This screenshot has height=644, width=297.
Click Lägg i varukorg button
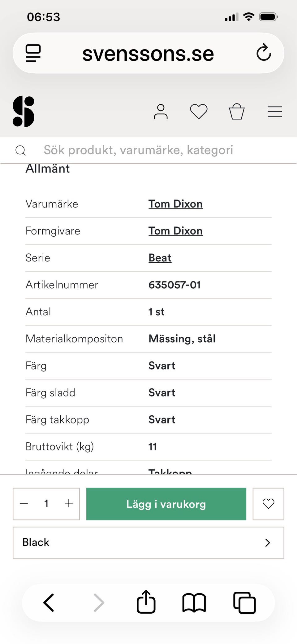[x=166, y=504]
